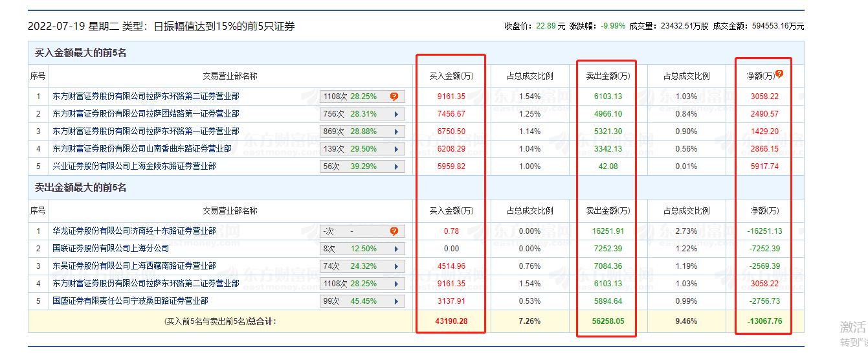Screen dimensions: 868x353
Task: Click the question mark icon next to 净额(万) header
Action: pyautogui.click(x=779, y=74)
